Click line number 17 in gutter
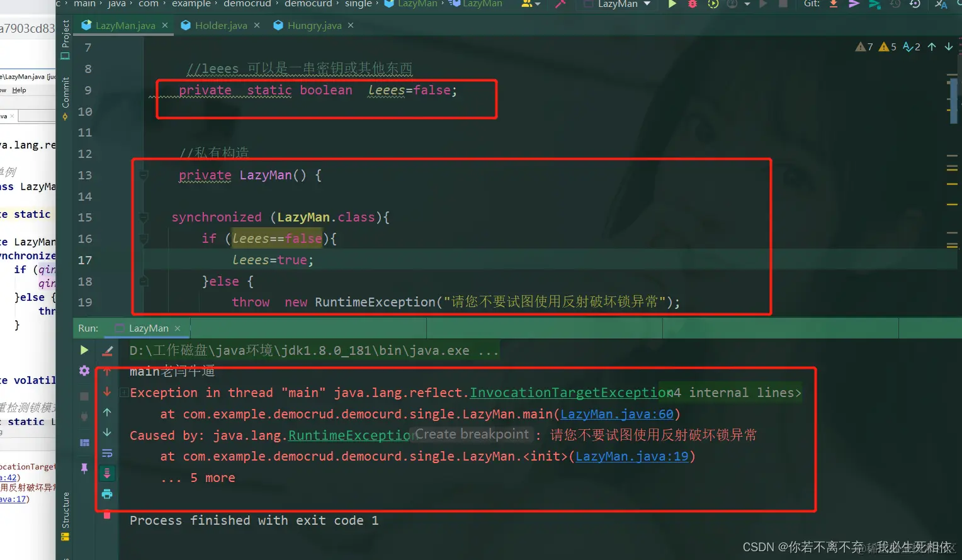This screenshot has width=962, height=560. [85, 260]
